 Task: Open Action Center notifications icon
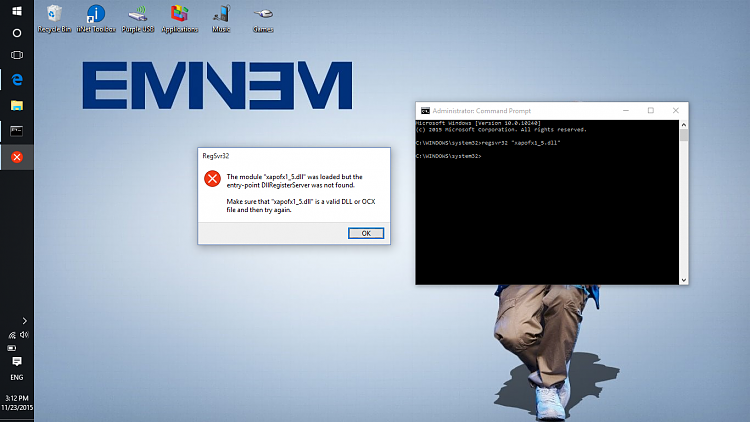coord(17,361)
